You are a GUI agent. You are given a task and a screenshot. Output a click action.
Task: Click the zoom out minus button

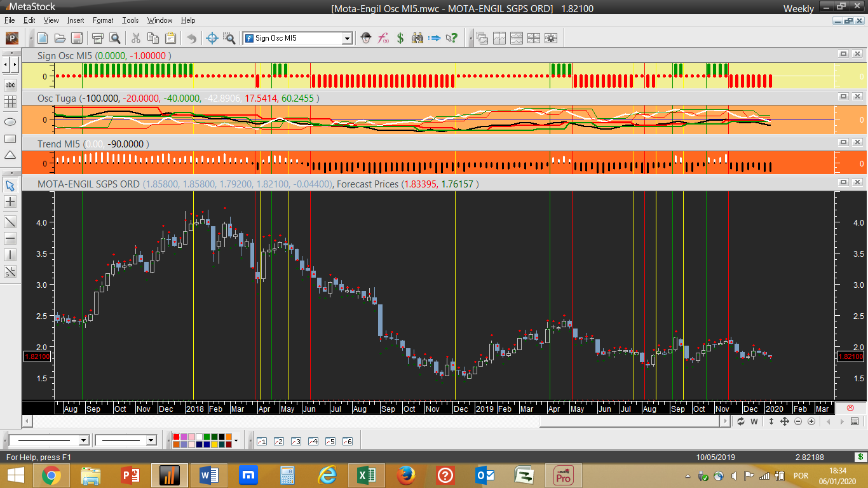pyautogui.click(x=798, y=421)
